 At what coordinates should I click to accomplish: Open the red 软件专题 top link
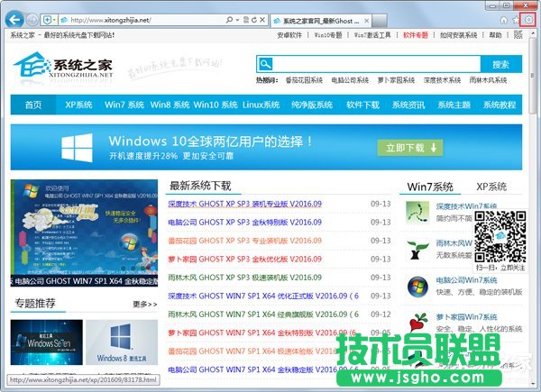pyautogui.click(x=416, y=35)
